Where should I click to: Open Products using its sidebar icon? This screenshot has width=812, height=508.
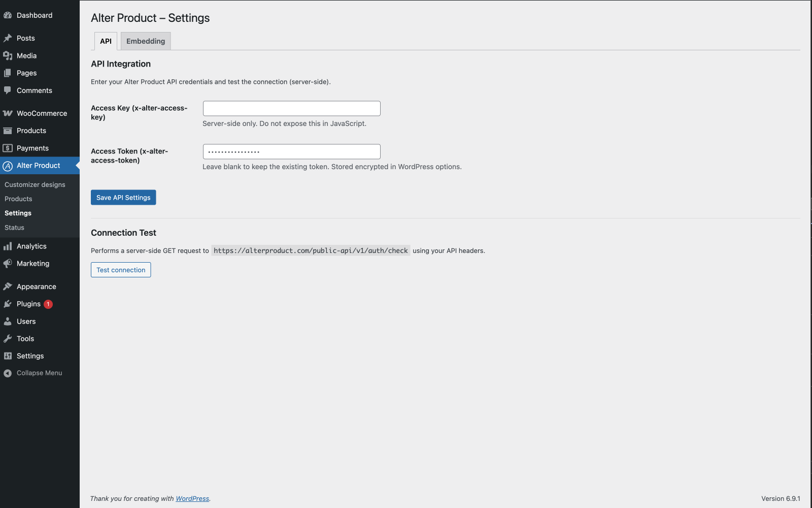tap(8, 131)
